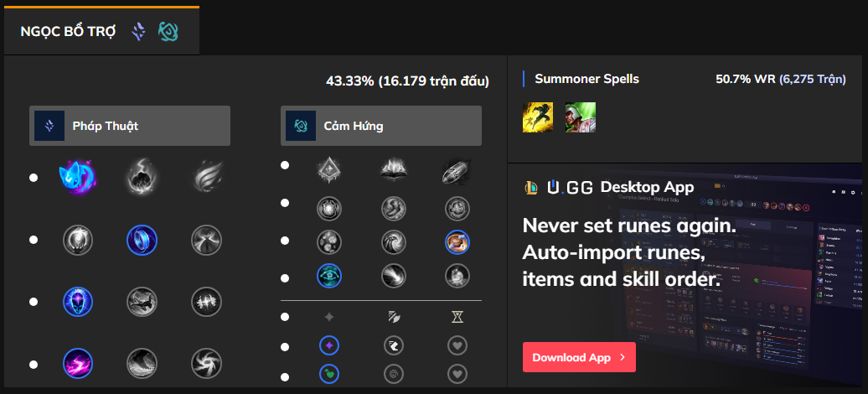This screenshot has height=394, width=868.
Task: Select the Gathering Storm rune
Action: point(205,363)
